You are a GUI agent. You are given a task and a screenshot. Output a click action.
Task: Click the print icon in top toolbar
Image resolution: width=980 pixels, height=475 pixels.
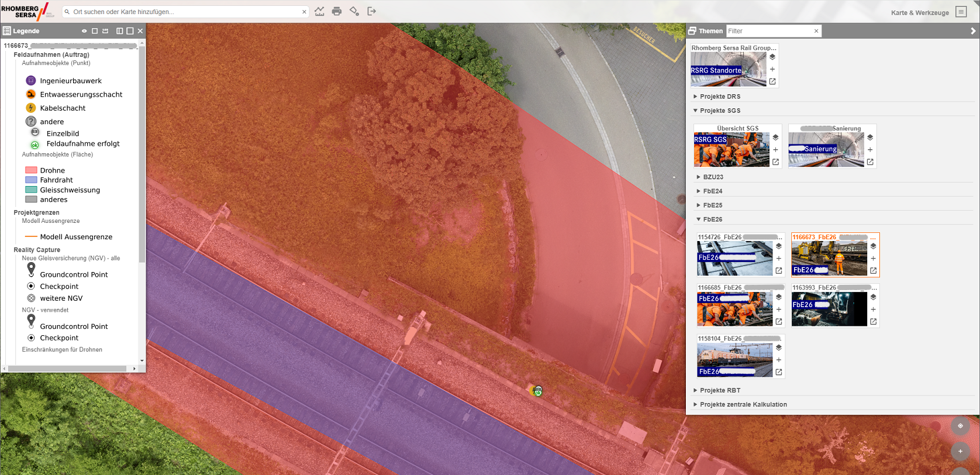pyautogui.click(x=337, y=11)
